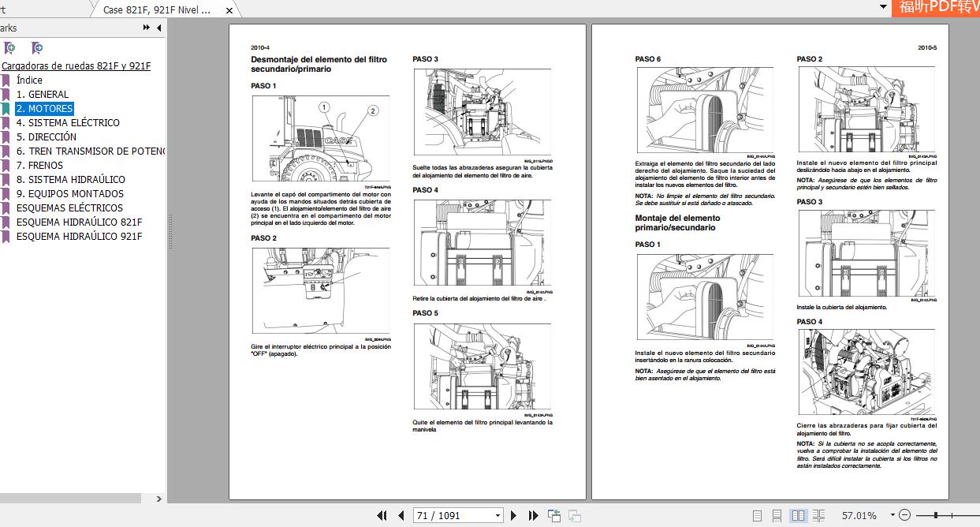Screen dimensions: 980x527
Task: Open the 4. SISTEMA ELÉCTRICO bookmark
Action: tap(68, 123)
